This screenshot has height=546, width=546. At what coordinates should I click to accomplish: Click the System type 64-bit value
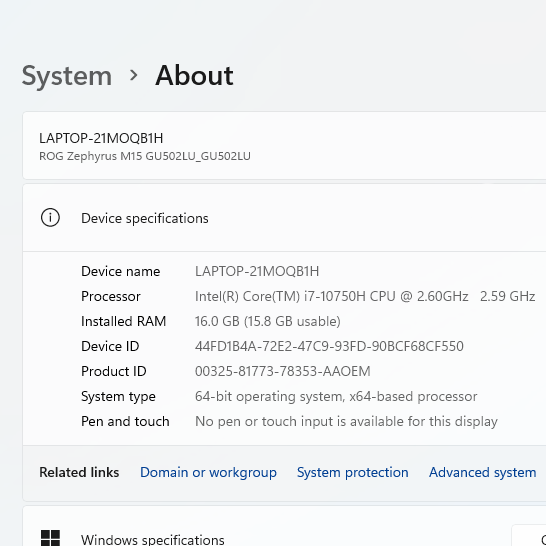336,396
